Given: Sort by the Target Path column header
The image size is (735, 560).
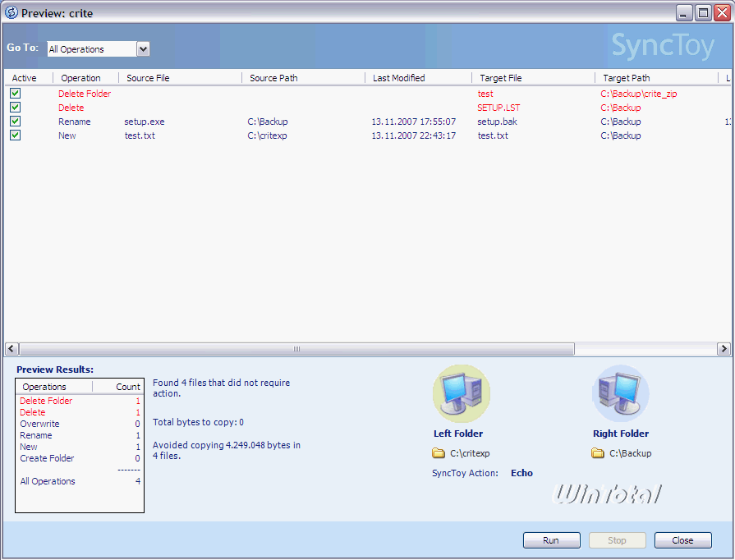Looking at the screenshot, I should [x=627, y=78].
